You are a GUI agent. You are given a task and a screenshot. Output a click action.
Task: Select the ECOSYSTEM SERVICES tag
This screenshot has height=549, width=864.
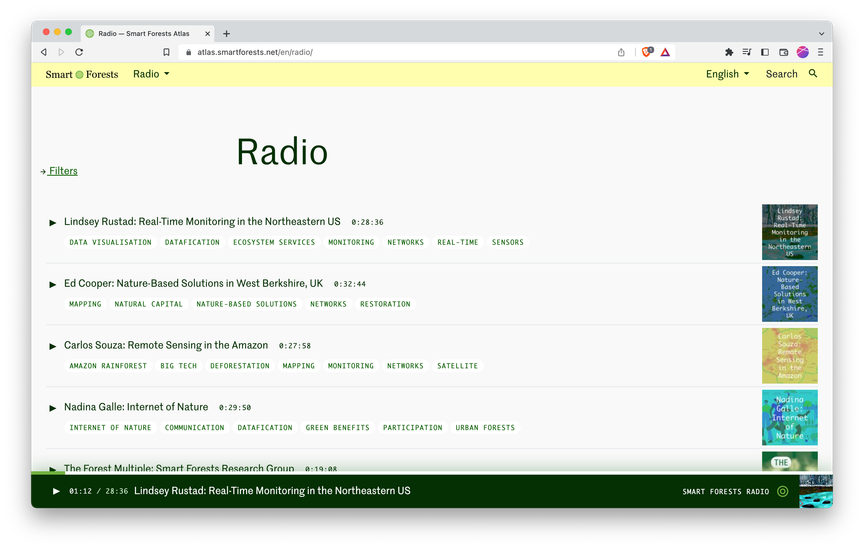(x=274, y=242)
